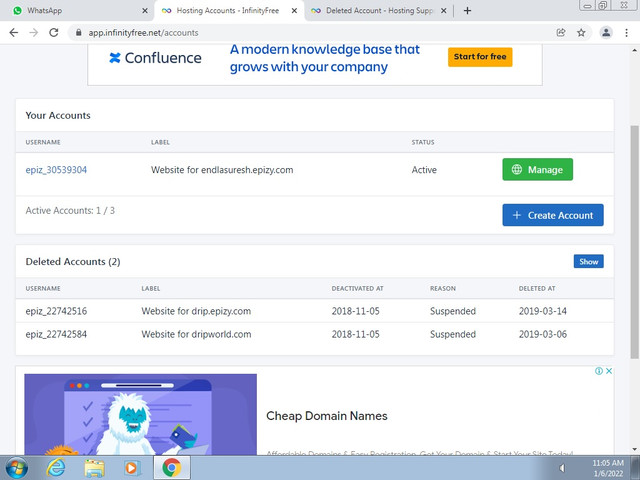Click the 'Website for drip.epizy.com' label

196,311
